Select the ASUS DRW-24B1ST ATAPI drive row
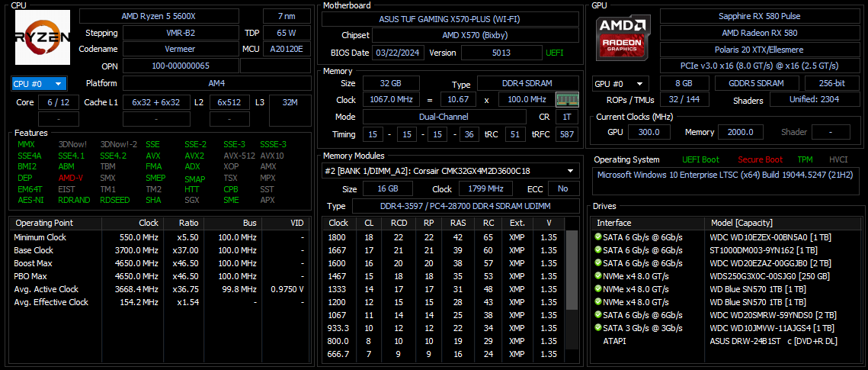Viewport: 868px width, 370px height. tap(725, 341)
